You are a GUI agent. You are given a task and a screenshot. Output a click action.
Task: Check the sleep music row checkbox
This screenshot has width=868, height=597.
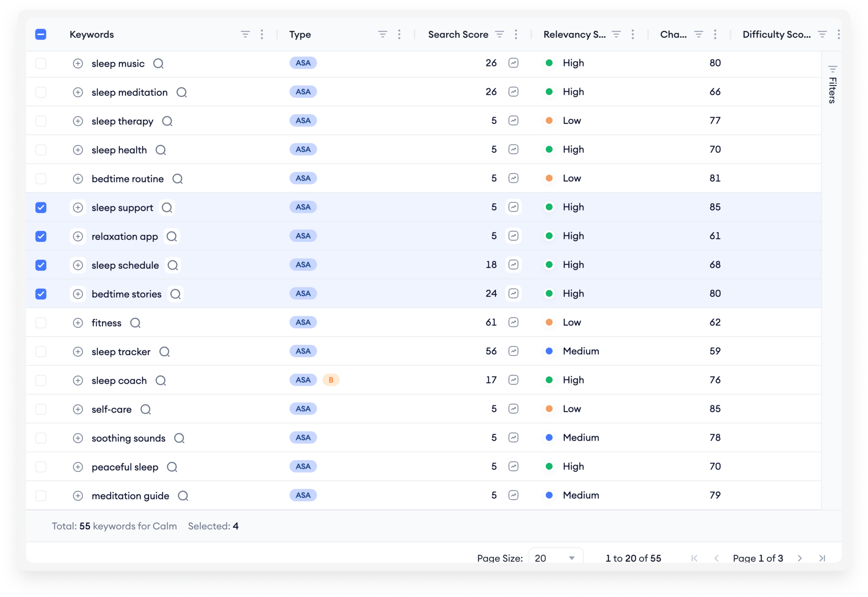pos(41,63)
